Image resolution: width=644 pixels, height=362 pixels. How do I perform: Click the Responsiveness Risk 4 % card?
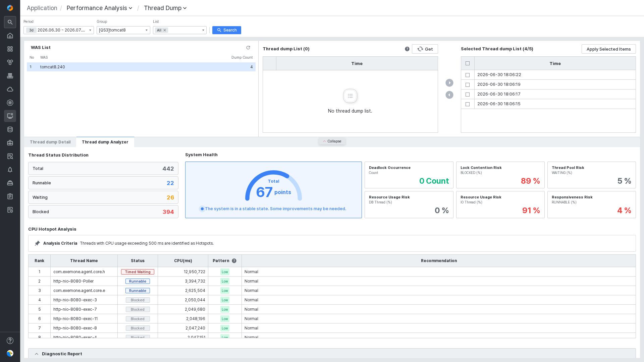(592, 204)
